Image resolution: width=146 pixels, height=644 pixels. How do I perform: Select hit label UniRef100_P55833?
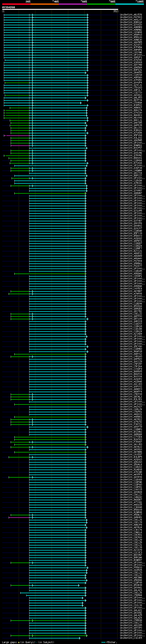pyautogui.click(x=131, y=567)
